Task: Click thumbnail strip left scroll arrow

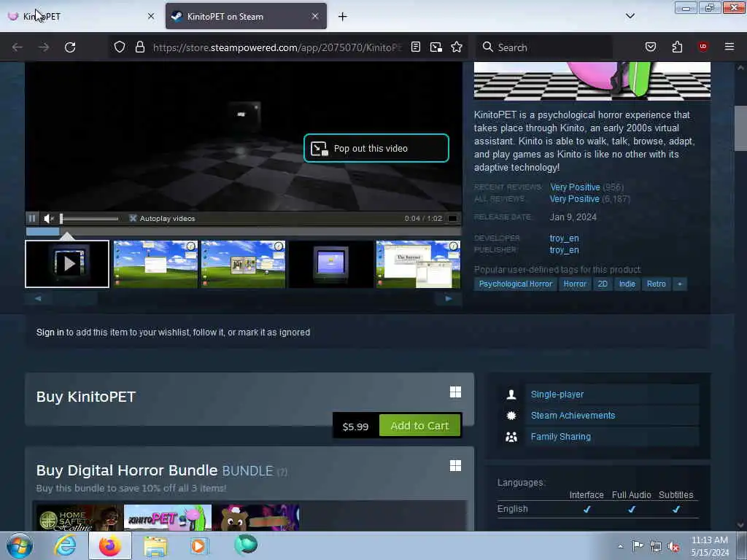Action: tap(38, 298)
